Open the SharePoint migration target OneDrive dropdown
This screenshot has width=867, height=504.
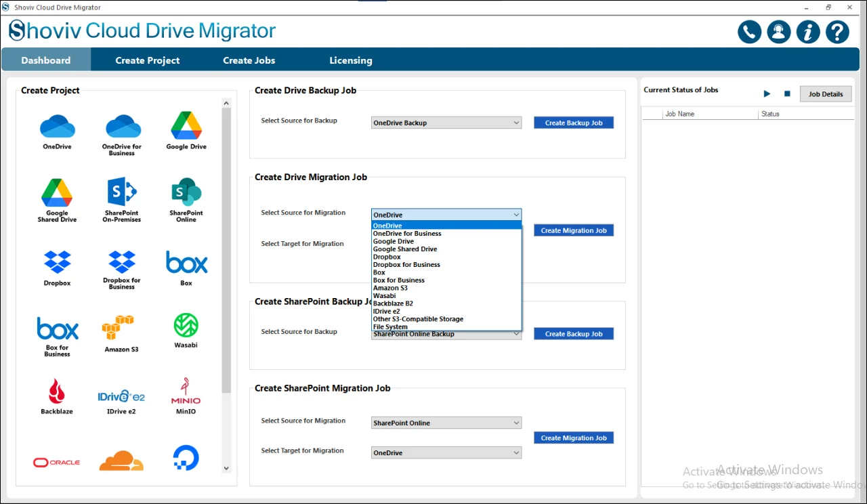pyautogui.click(x=446, y=453)
